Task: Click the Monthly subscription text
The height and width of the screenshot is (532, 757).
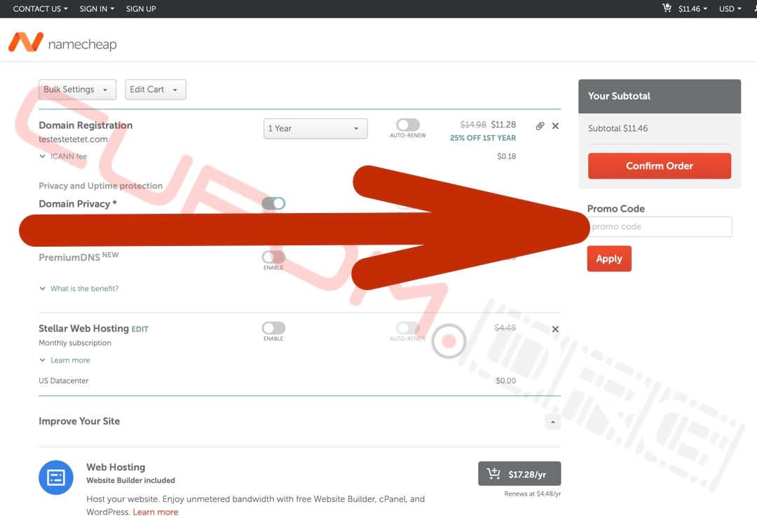Action: 75,343
